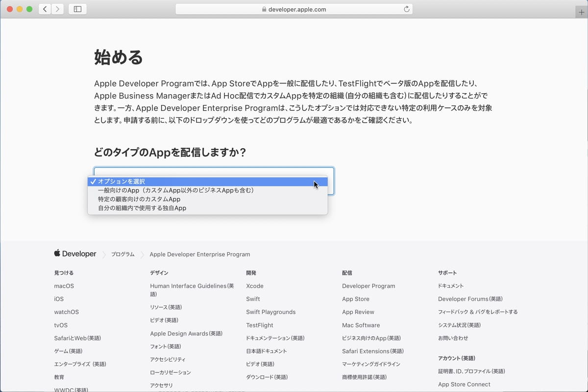Open お問い合わせ footer link
The height and width of the screenshot is (392, 588).
(453, 338)
